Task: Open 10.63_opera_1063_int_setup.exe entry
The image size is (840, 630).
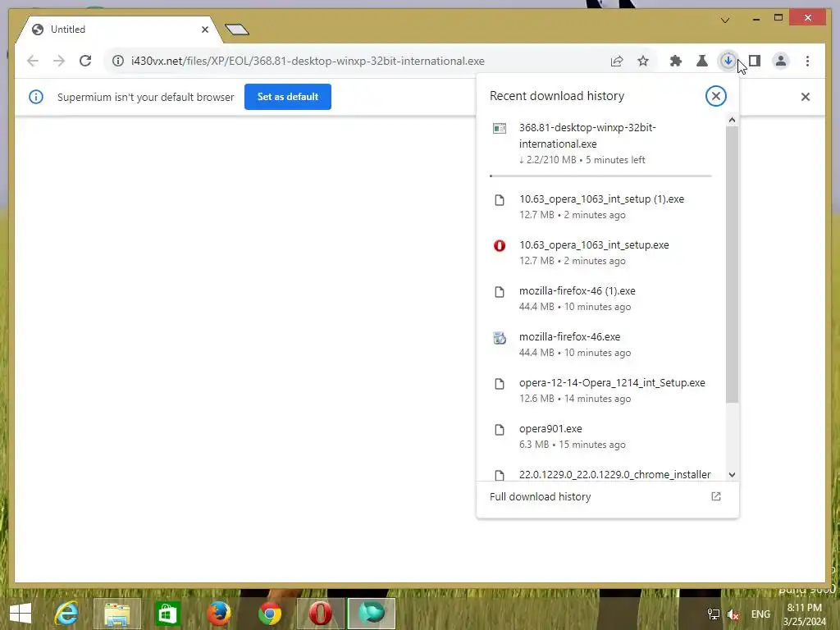Action: 603,253
